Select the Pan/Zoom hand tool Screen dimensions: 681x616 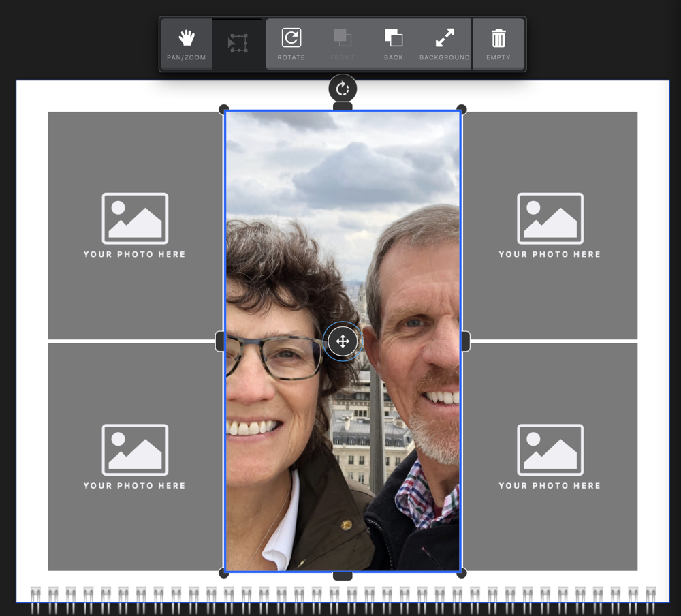pyautogui.click(x=186, y=44)
